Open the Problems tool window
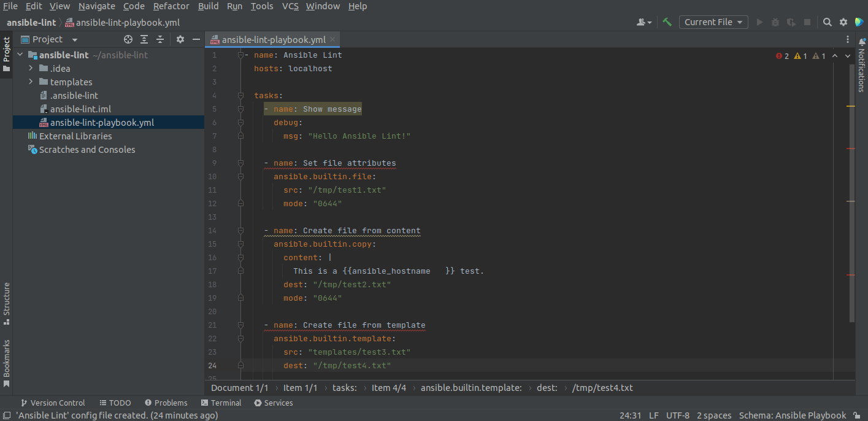This screenshot has width=868, height=421. click(x=166, y=403)
